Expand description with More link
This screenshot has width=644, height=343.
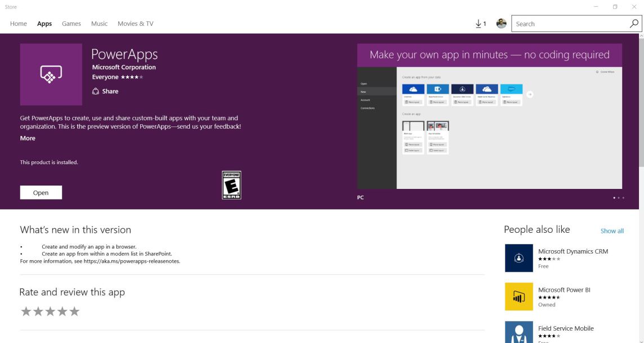click(28, 138)
